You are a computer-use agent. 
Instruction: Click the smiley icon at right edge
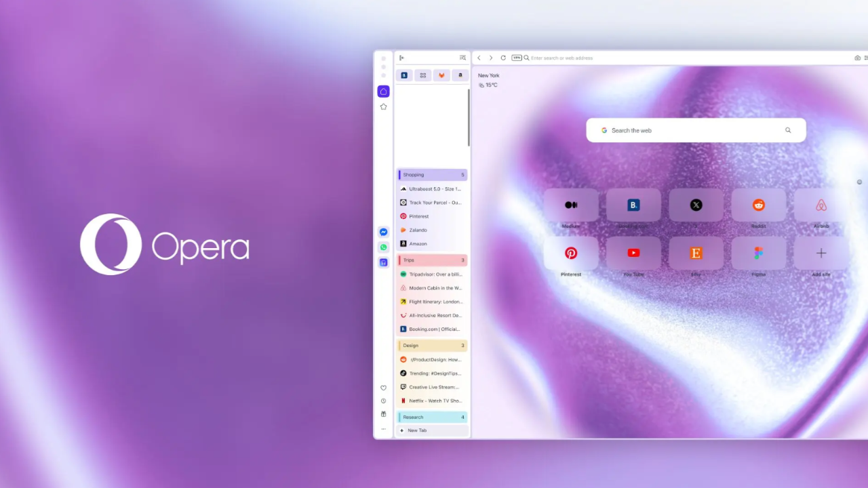pyautogui.click(x=859, y=182)
